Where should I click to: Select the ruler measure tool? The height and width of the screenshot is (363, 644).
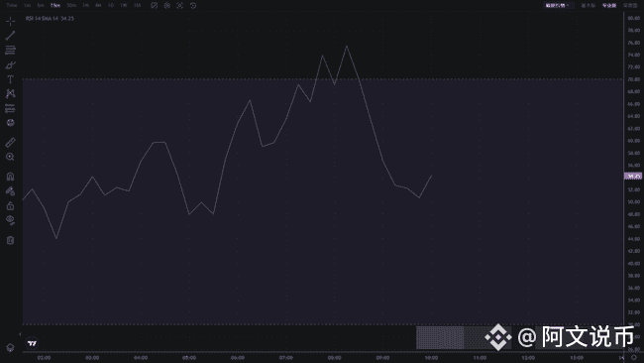click(x=10, y=142)
